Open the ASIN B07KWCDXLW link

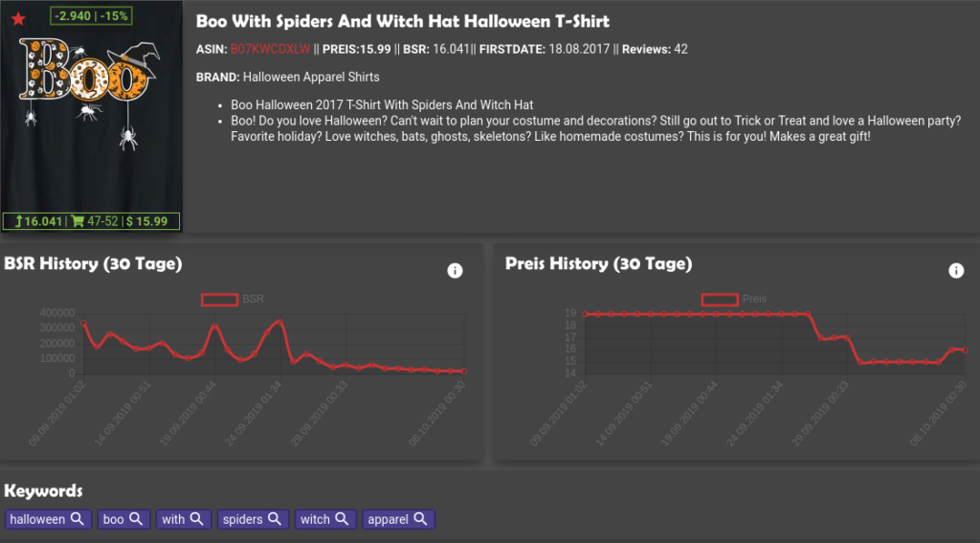click(x=270, y=50)
